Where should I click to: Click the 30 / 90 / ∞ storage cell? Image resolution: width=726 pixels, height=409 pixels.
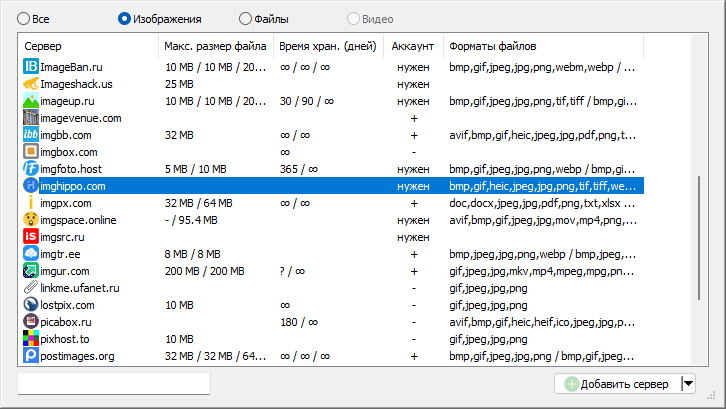click(x=307, y=101)
